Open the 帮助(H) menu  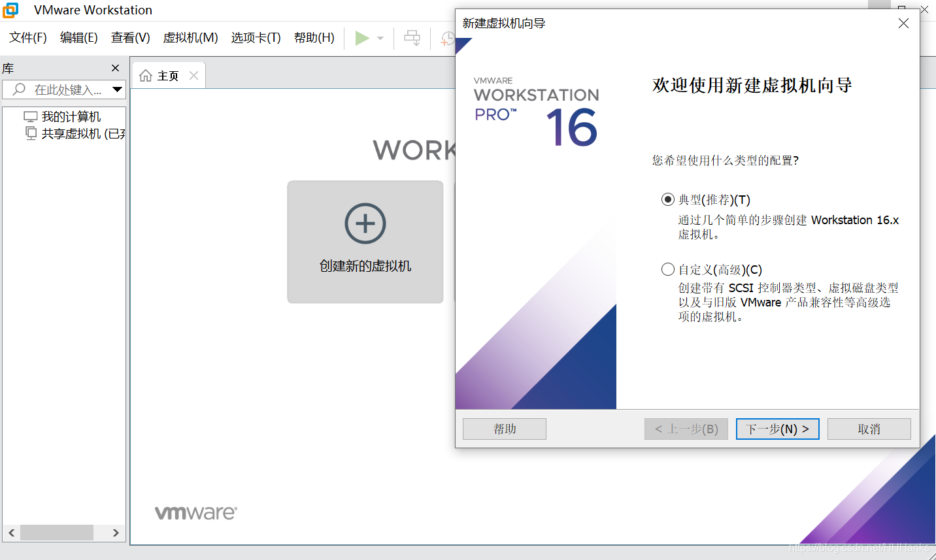pos(314,38)
